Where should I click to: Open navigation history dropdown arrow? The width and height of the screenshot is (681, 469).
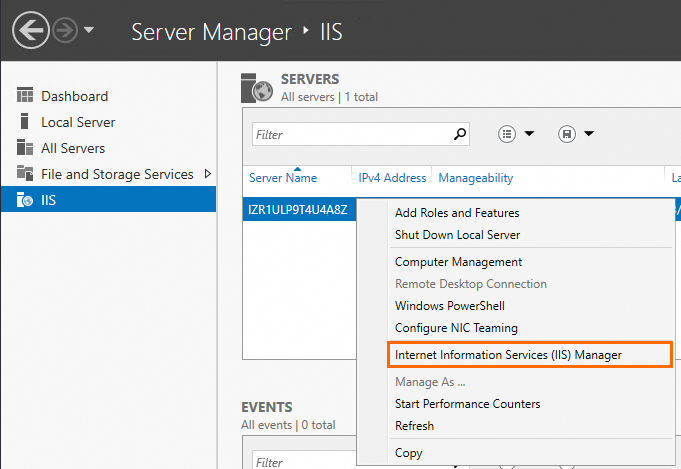tap(89, 30)
